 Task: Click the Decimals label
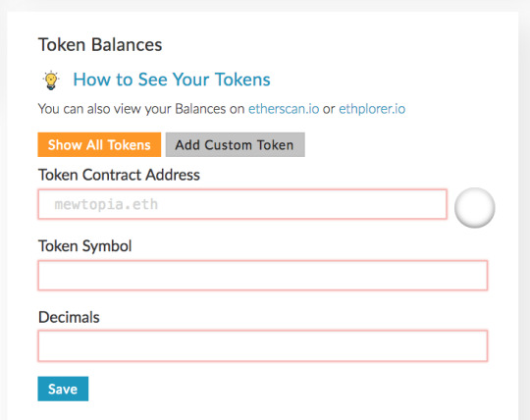coord(69,317)
